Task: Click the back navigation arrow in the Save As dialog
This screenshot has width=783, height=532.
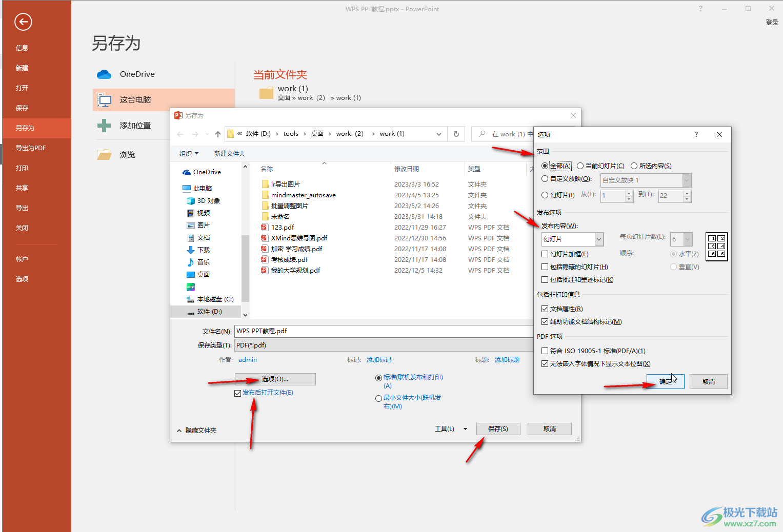Action: click(x=180, y=134)
